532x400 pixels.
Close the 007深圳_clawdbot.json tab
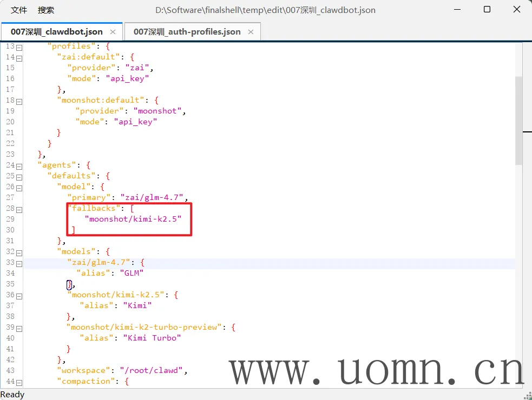tap(113, 32)
